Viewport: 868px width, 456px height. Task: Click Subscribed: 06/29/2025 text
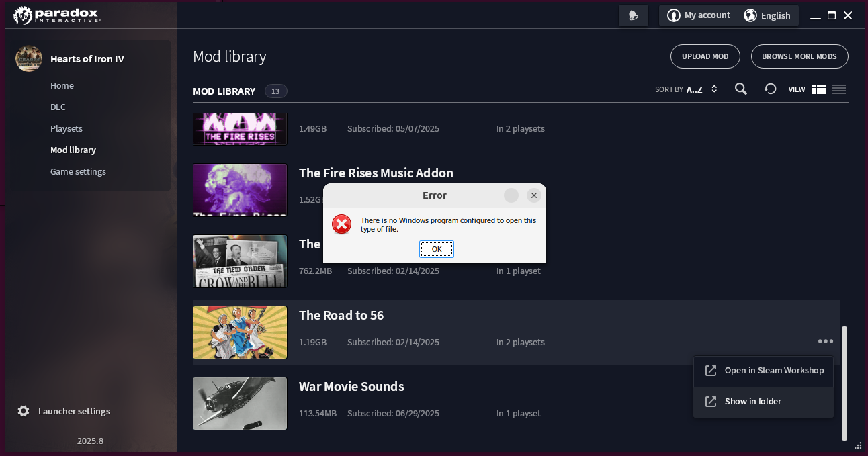393,413
